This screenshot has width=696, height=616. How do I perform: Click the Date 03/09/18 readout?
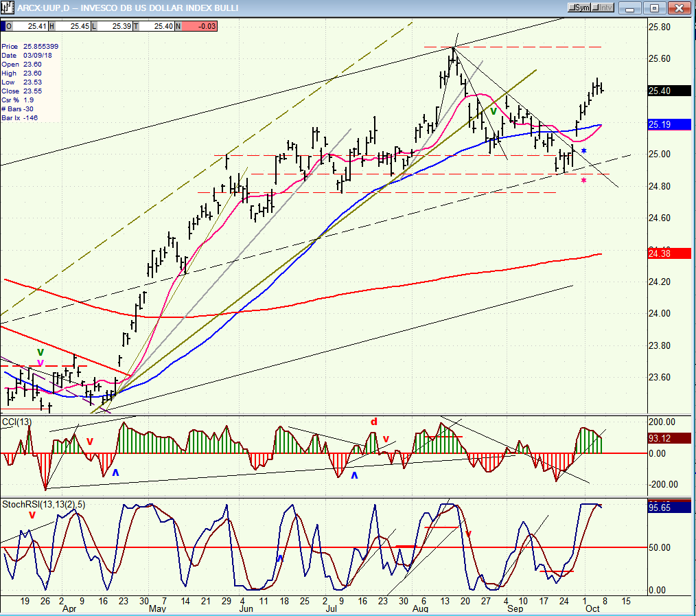(27, 56)
